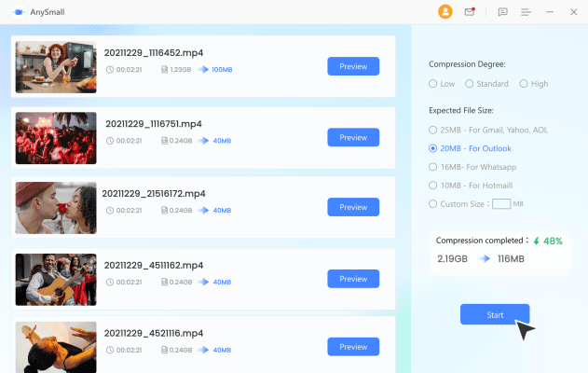Click the clock duration icon for 20211229_1116452.mp4
Screen dimensions: 588x373
pyautogui.click(x=109, y=70)
